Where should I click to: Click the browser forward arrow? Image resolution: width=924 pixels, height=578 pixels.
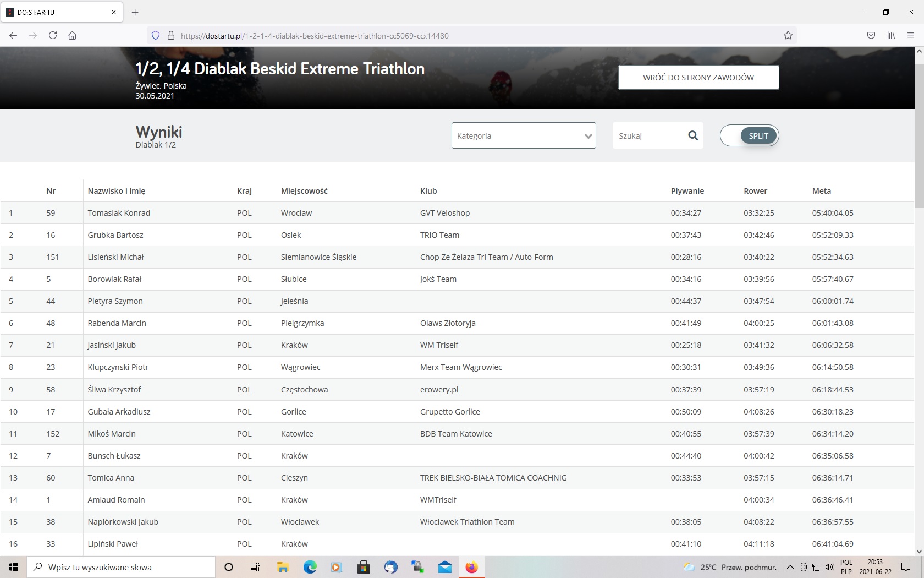pyautogui.click(x=33, y=35)
